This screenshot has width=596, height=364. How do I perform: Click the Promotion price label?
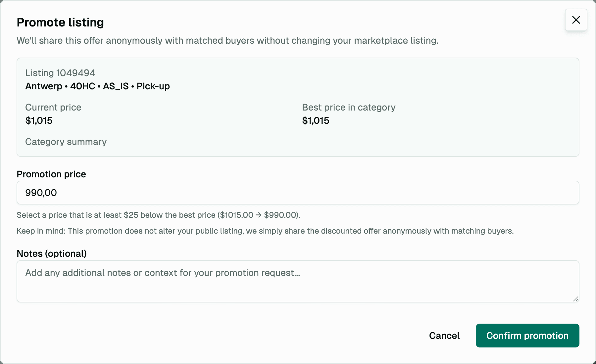[51, 174]
